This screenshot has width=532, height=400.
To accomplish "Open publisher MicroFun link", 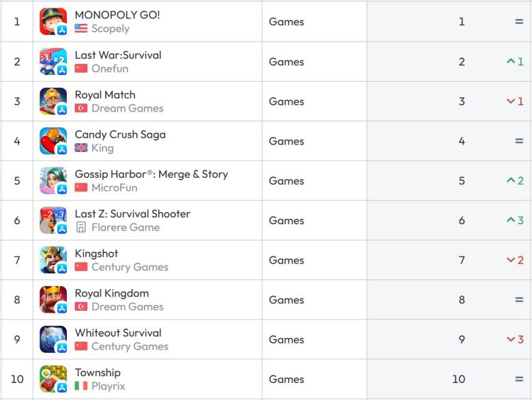I will tap(114, 187).
